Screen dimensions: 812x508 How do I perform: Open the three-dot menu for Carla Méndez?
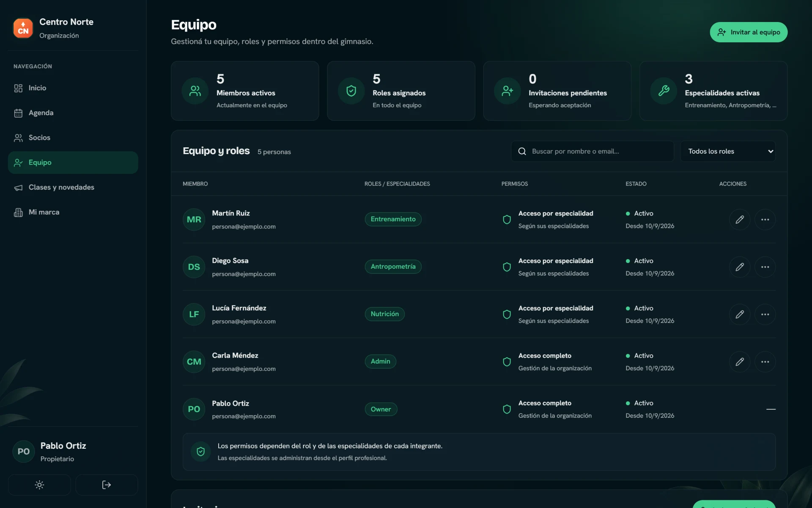coord(765,362)
